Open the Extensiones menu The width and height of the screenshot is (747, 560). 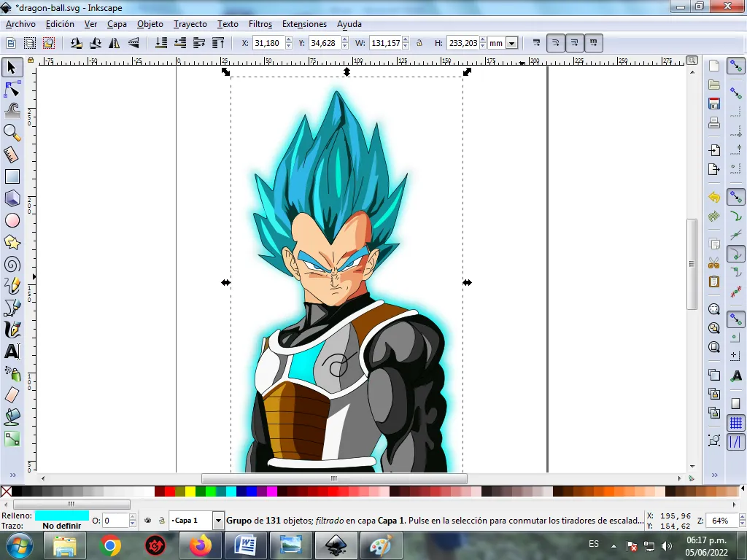click(304, 24)
